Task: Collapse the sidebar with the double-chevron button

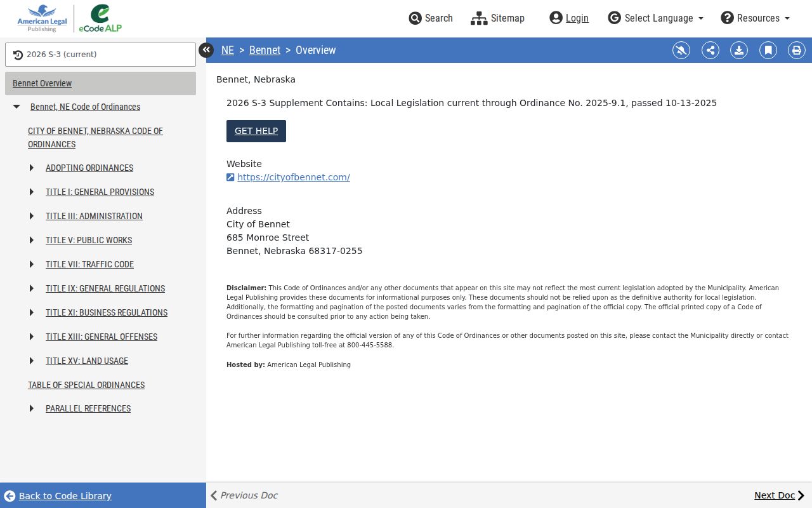Action: tap(206, 50)
